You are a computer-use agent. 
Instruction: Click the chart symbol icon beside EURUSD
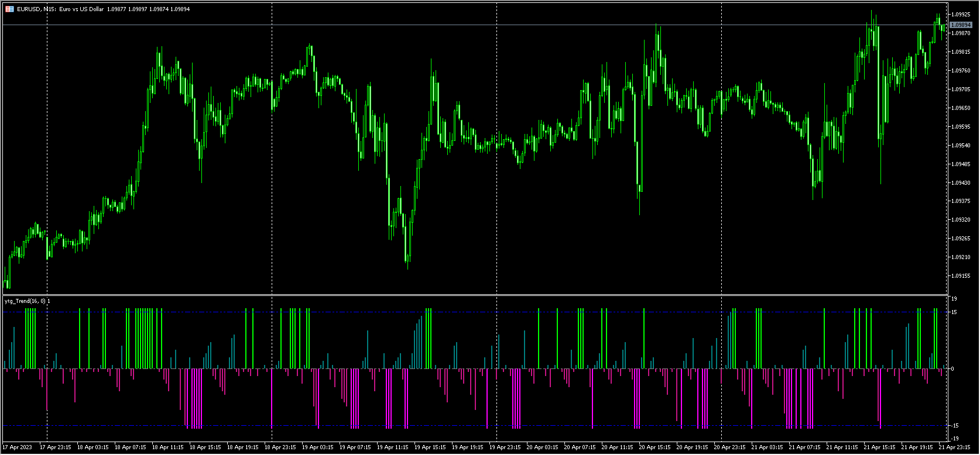coord(9,9)
